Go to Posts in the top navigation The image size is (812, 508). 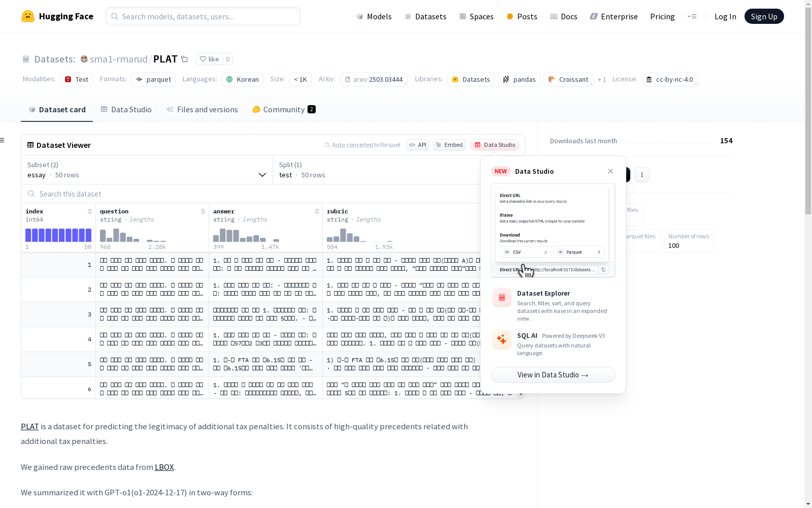click(x=522, y=16)
